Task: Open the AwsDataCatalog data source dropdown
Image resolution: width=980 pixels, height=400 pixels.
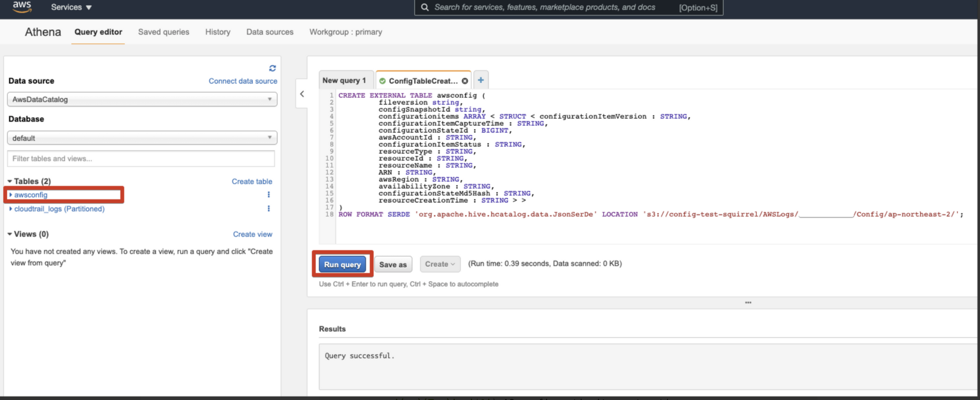Action: point(142,99)
